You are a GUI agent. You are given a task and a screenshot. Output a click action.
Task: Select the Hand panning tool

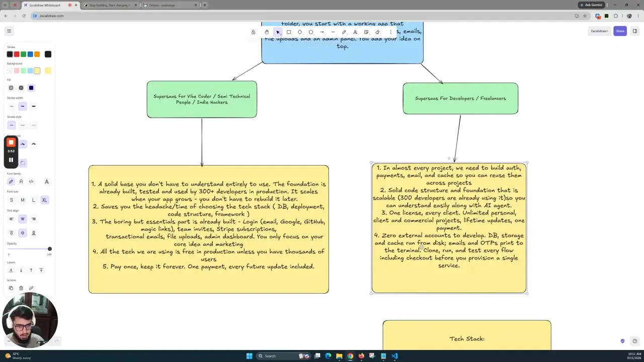point(267,32)
